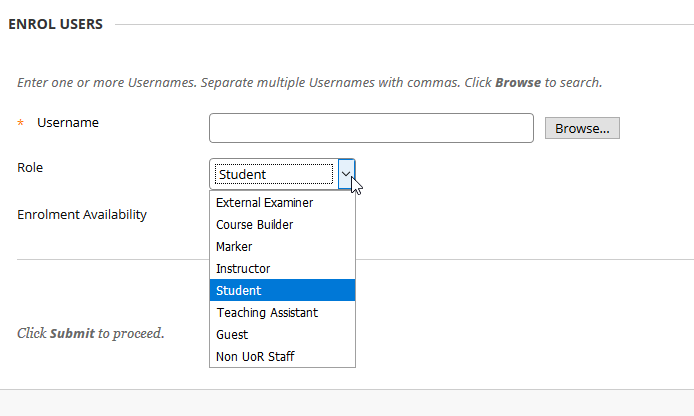This screenshot has width=694, height=416.
Task: Select highlighted Student option in list
Action: 282,290
